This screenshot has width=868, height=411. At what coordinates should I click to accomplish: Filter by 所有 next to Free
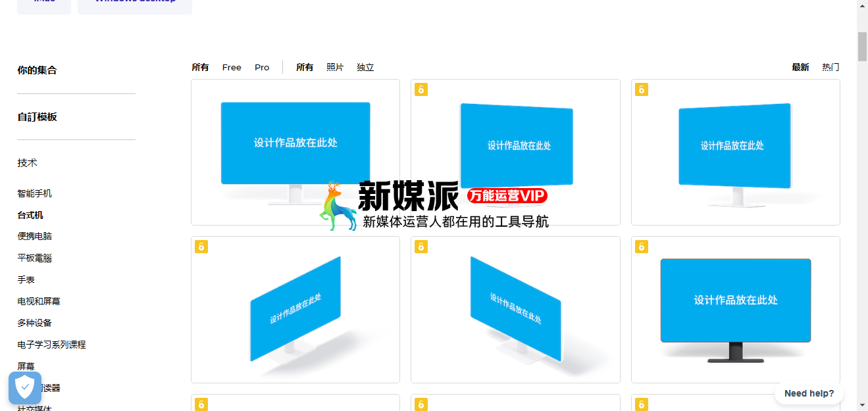(200, 67)
